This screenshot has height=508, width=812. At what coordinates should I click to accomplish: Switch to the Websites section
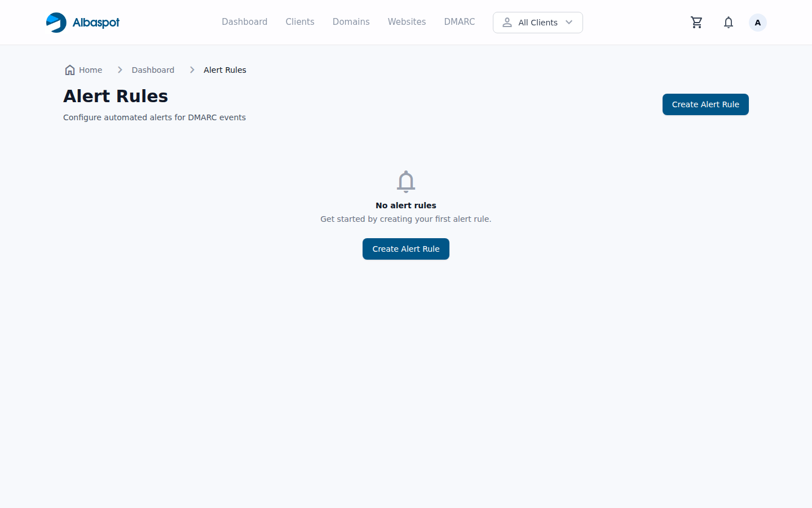click(x=407, y=22)
